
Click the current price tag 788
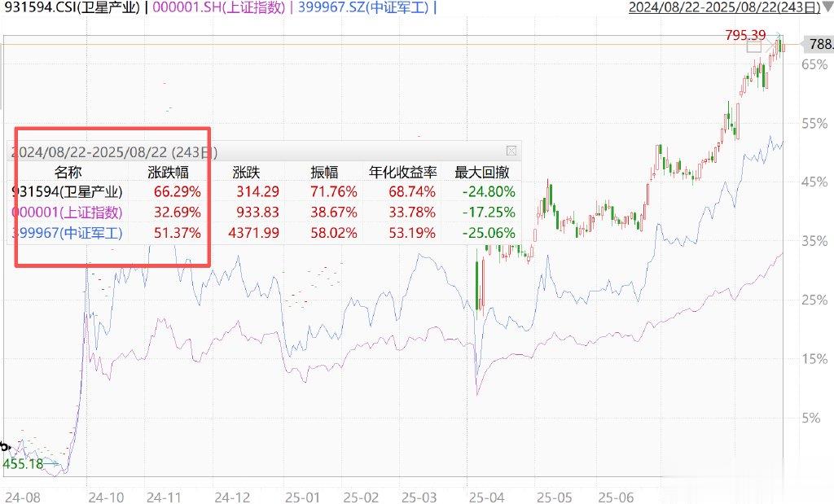pos(819,44)
